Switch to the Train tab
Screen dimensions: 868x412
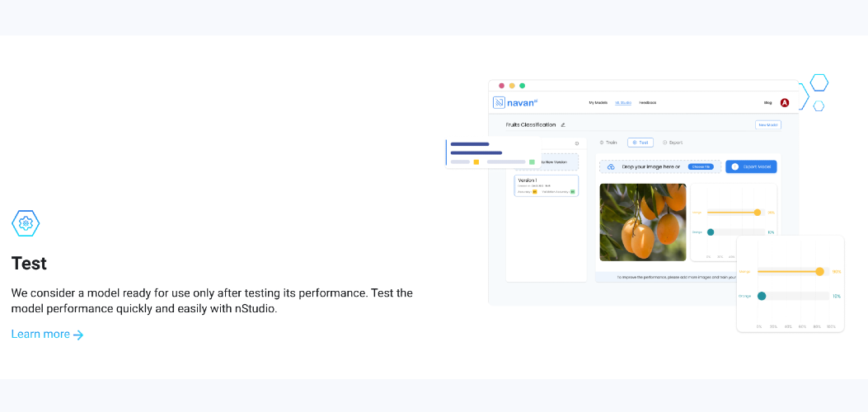click(608, 143)
